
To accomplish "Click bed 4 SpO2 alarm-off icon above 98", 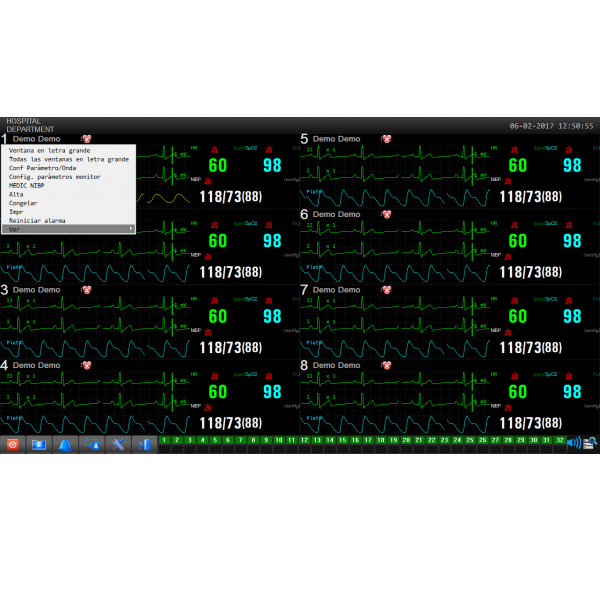I will coord(269,376).
